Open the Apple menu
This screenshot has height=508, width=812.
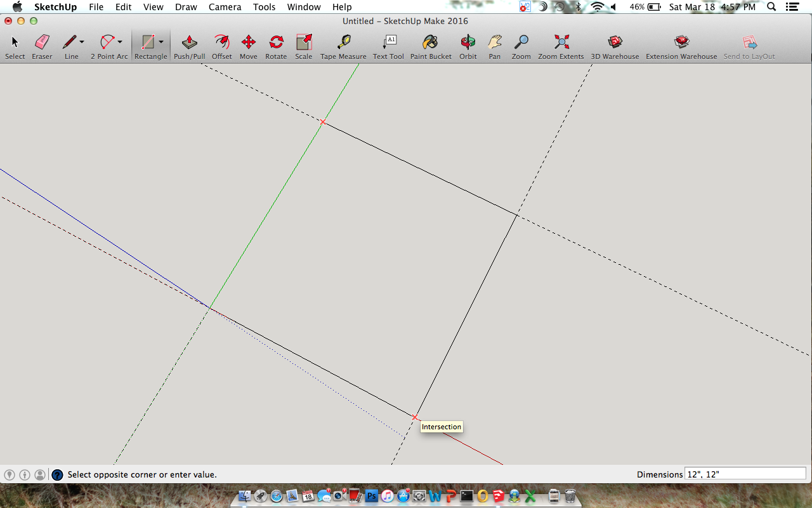[17, 7]
